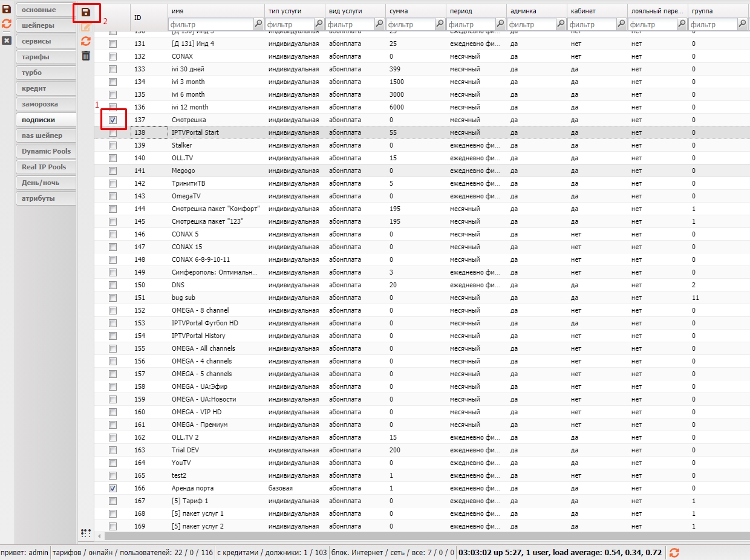Click the save icon in the far-left strip
The image size is (750, 560).
pyautogui.click(x=7, y=10)
